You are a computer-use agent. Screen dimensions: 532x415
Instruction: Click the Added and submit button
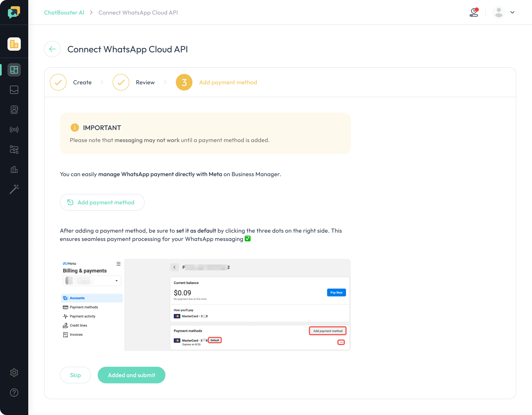(131, 375)
